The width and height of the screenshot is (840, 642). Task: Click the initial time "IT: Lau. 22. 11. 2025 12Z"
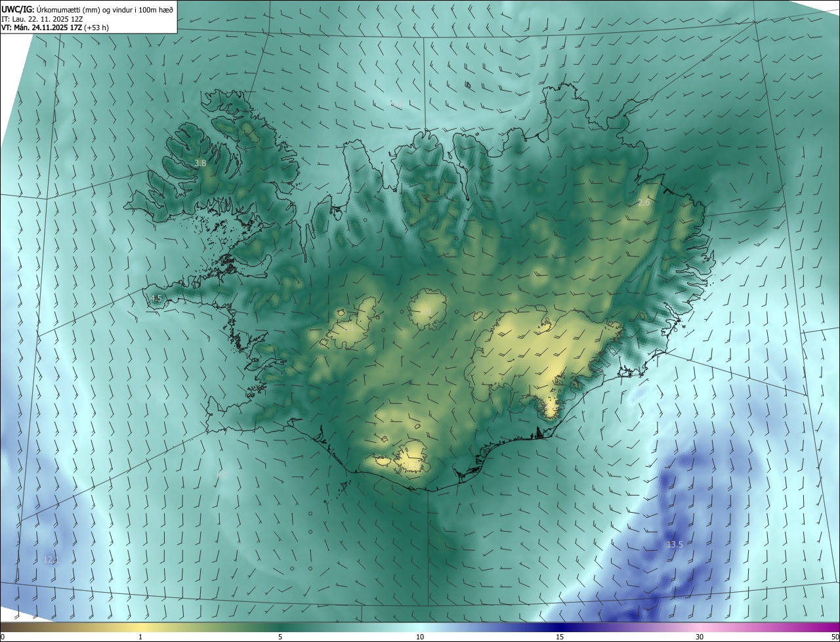coord(42,19)
